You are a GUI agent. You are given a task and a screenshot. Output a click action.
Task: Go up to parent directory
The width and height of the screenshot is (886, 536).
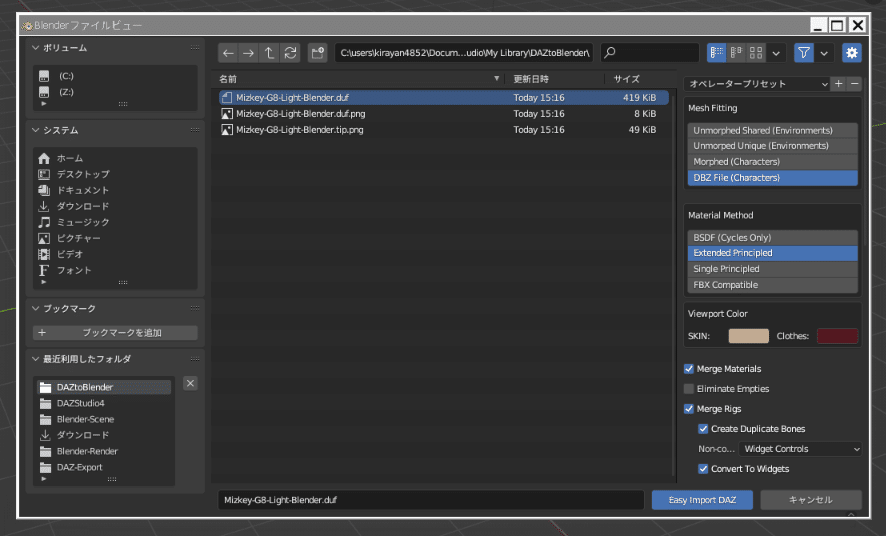coord(269,53)
